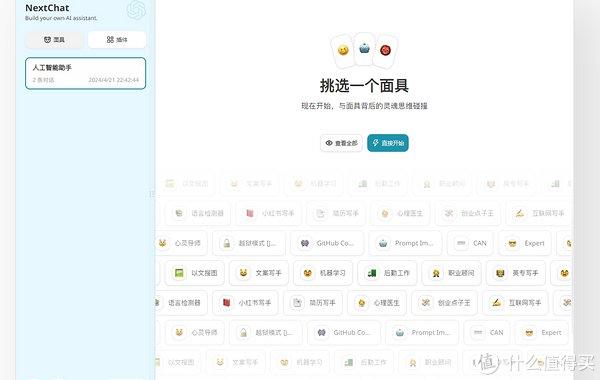Pick the non-faded middle-row 后勤工作 mask

387,273
